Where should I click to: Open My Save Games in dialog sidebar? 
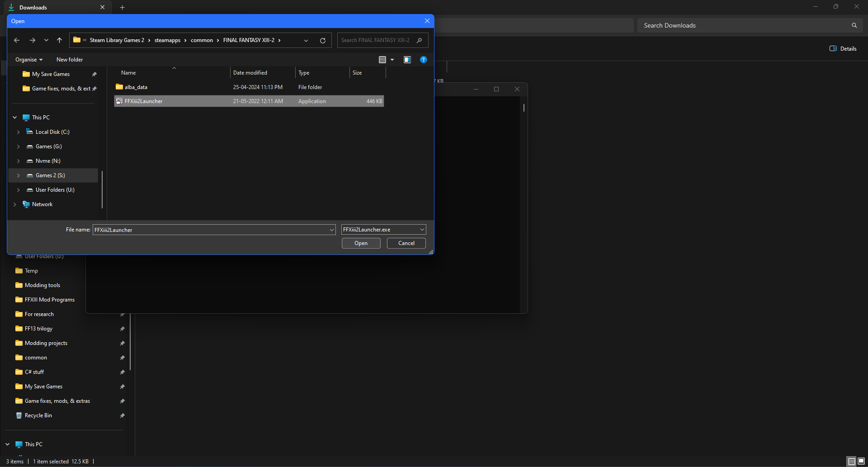point(53,74)
